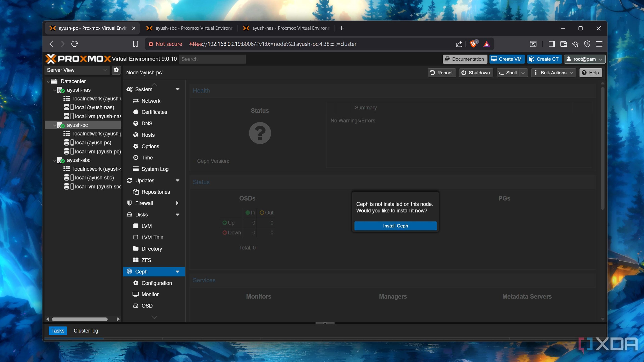
Task: Collapse the ayush-pc tree node
Action: tap(55, 125)
